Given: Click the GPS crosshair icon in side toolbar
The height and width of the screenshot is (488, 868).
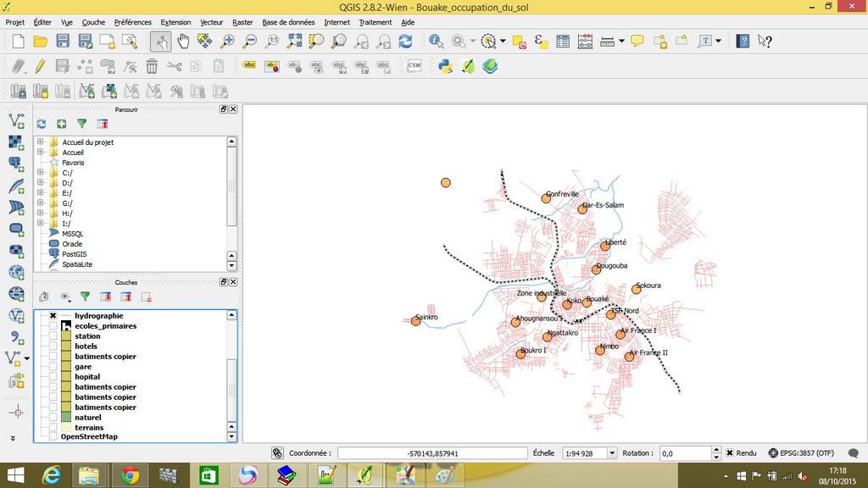Looking at the screenshot, I should click(16, 413).
